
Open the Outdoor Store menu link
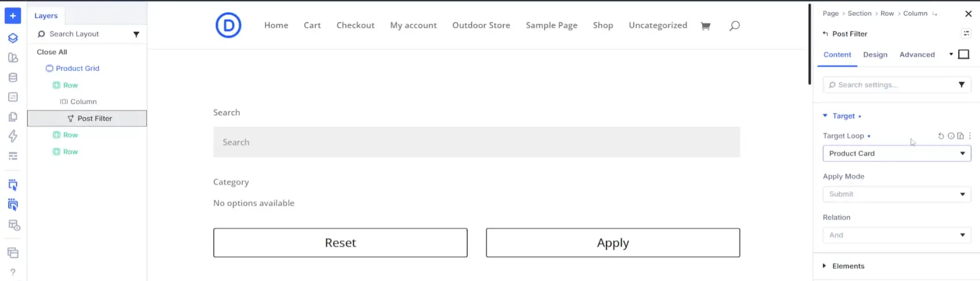click(x=481, y=25)
